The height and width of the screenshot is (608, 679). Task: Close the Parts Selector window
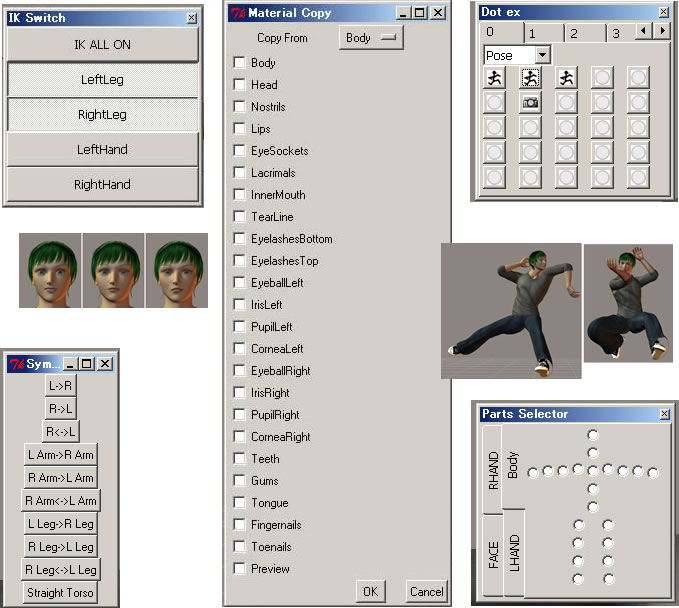coord(665,414)
